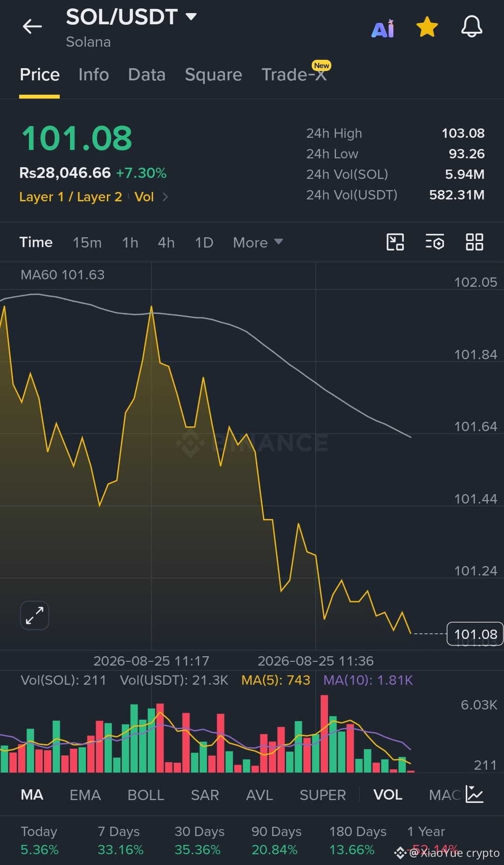Click the 24h Vol(USDT) value 582.31M
Viewport: 504px width, 865px height.
457,195
